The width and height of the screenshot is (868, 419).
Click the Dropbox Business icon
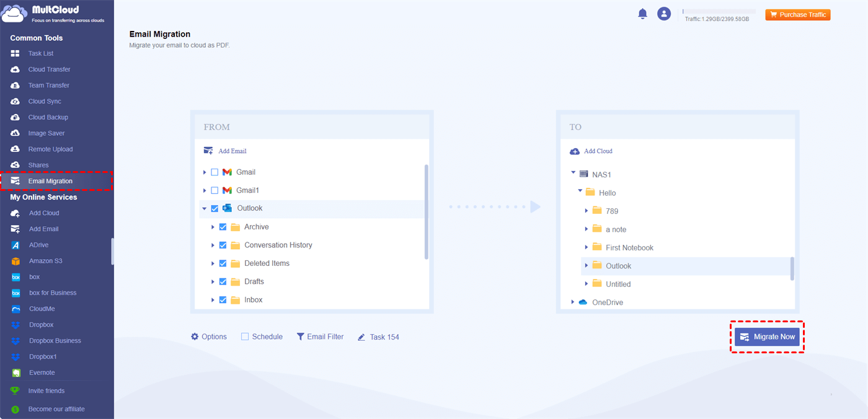tap(15, 341)
